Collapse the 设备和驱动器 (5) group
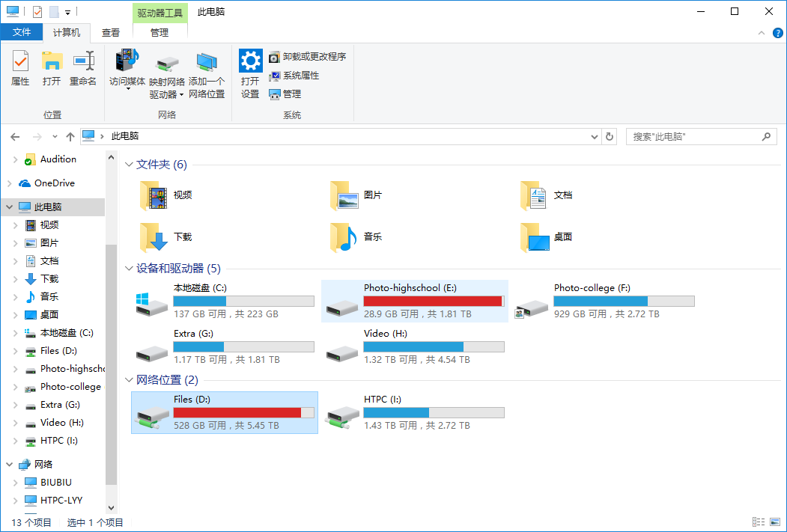The height and width of the screenshot is (532, 787). (129, 269)
